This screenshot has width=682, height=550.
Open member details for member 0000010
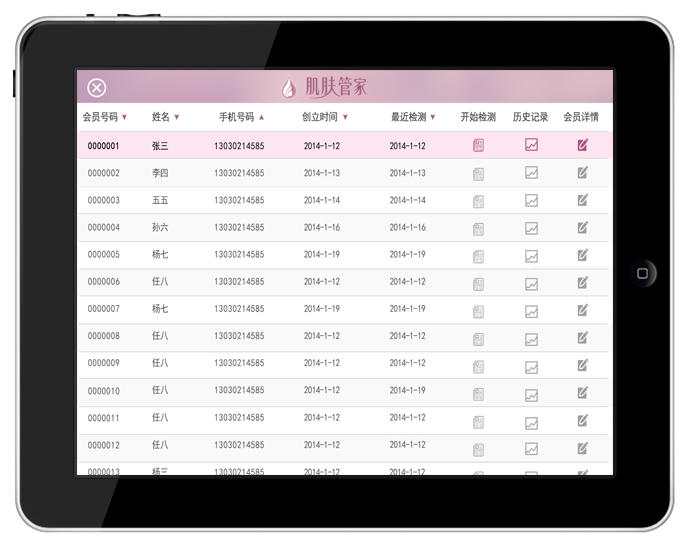(x=582, y=391)
